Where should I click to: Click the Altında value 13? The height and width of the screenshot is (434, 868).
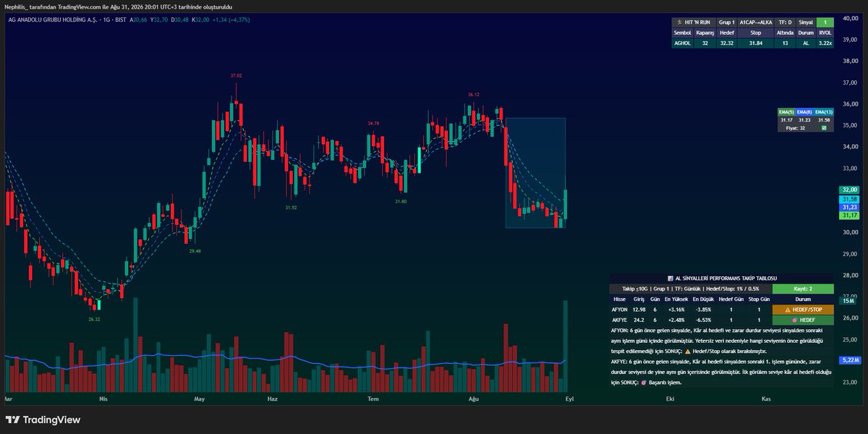[x=785, y=43]
